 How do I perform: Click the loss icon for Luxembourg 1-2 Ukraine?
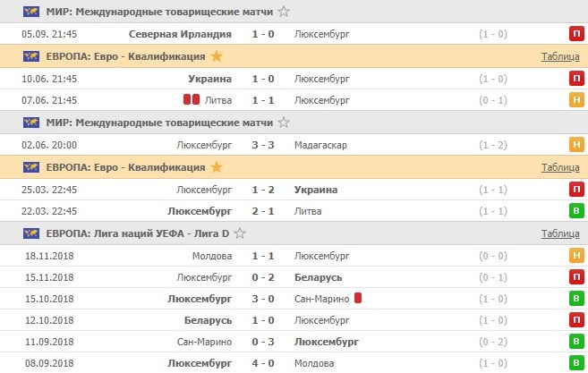[577, 190]
